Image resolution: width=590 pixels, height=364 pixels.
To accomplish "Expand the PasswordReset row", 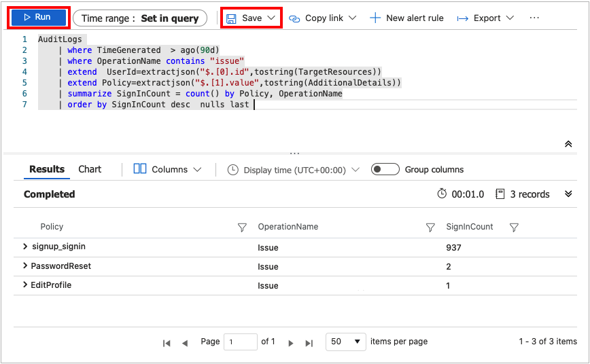I will pos(26,266).
